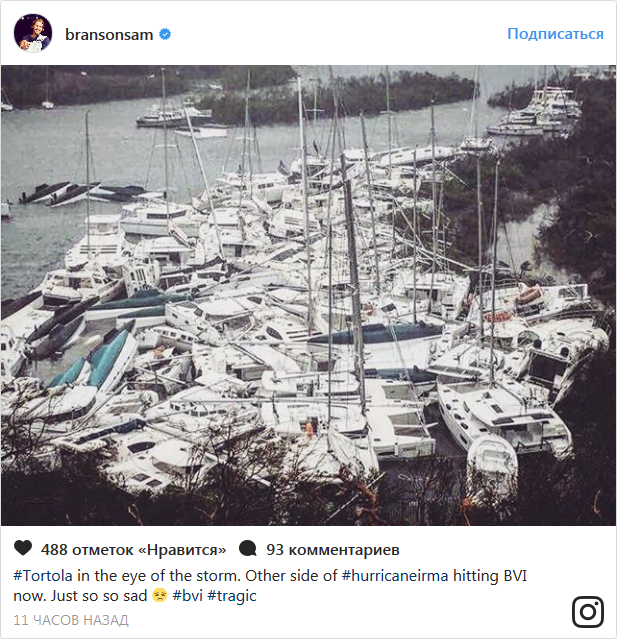Open the 93 комментариев link

(x=333, y=550)
